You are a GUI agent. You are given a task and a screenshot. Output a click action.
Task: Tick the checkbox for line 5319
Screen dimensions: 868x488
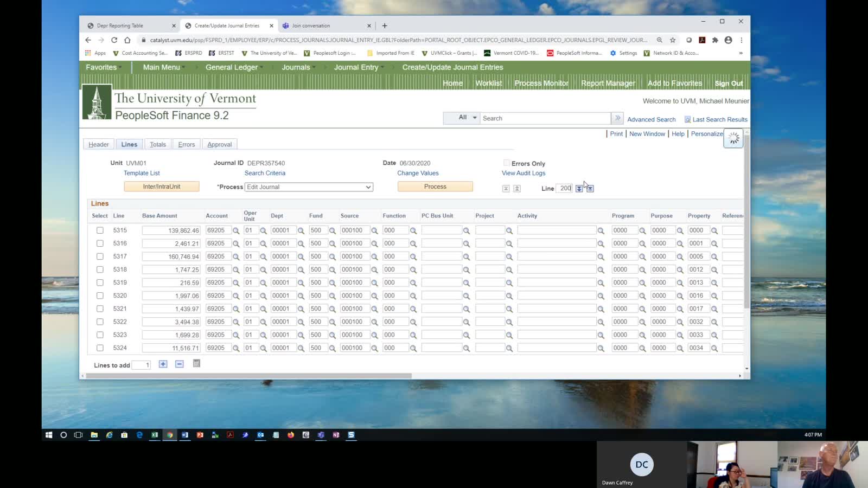click(100, 282)
